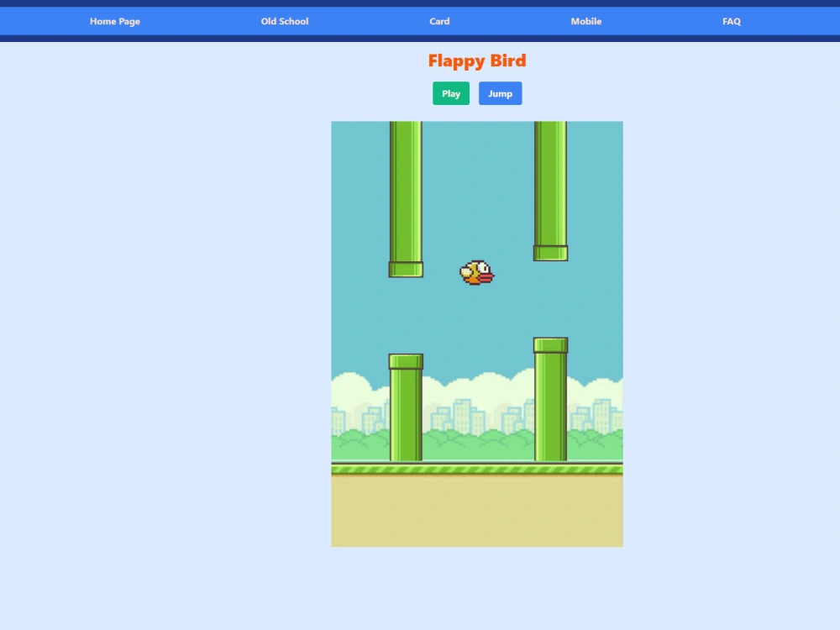Image resolution: width=840 pixels, height=630 pixels.
Task: Go to the Old School page
Action: pyautogui.click(x=285, y=22)
